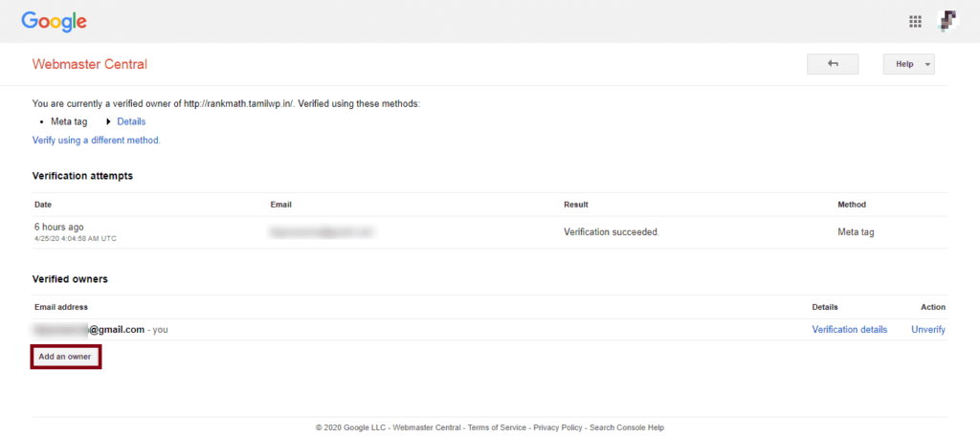The width and height of the screenshot is (980, 436).
Task: Open Webmaster Central footer link
Action: 426,428
